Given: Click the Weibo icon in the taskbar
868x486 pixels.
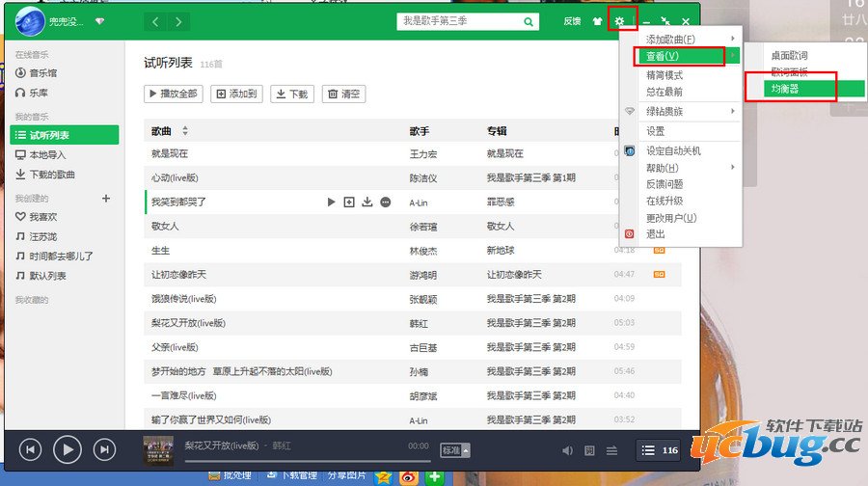Looking at the screenshot, I should [409, 476].
